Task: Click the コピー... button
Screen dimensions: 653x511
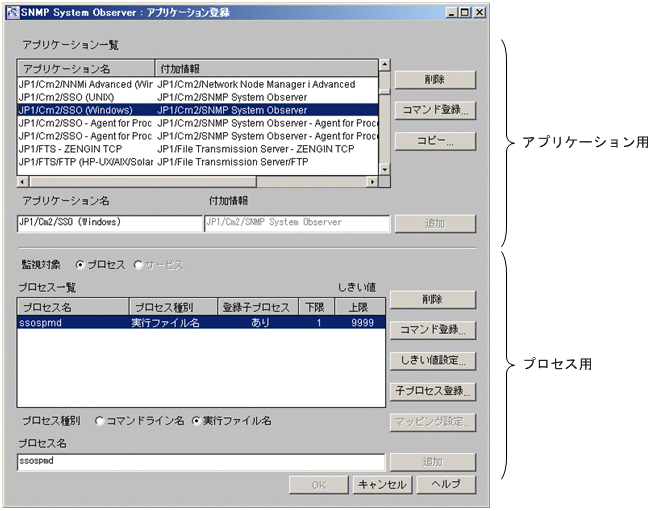Action: click(435, 141)
